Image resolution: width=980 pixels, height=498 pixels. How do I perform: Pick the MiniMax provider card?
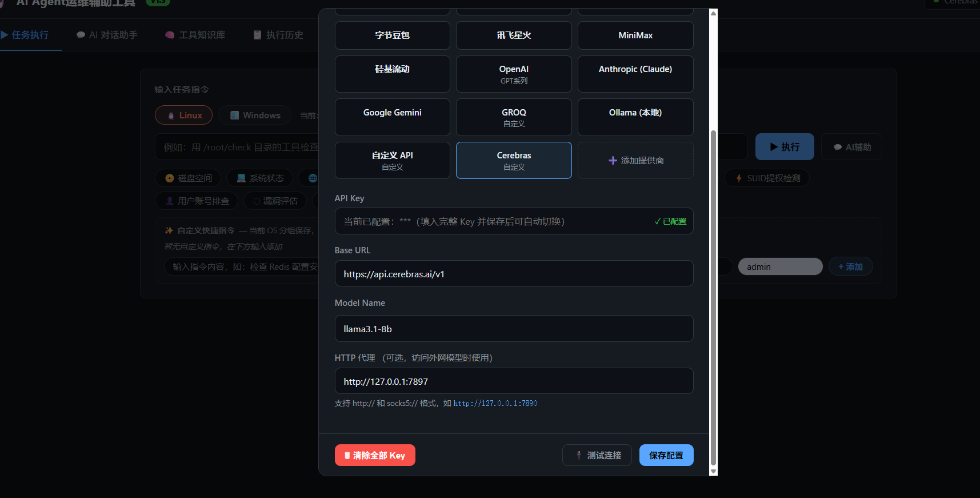pos(635,35)
